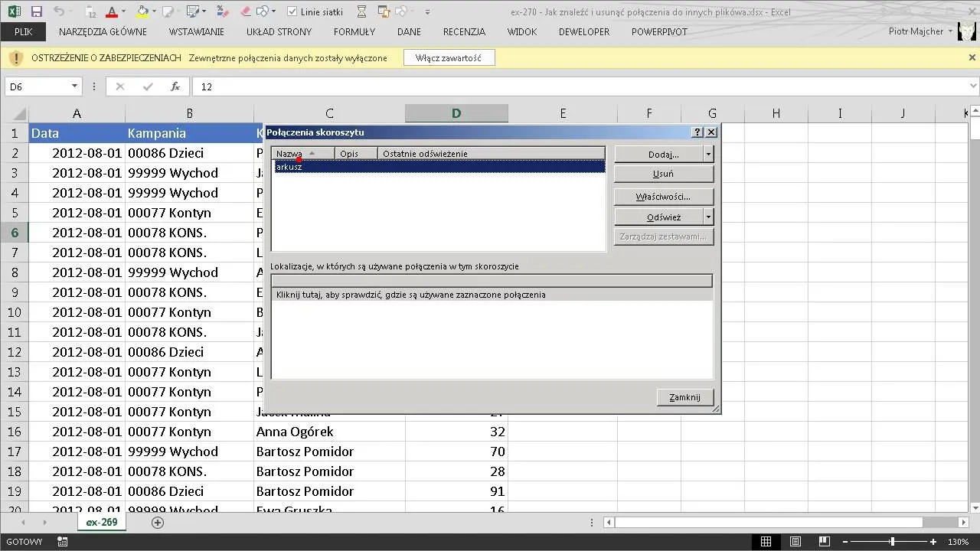Click the Zamknij button in dialog
Screen dimensions: 980x551
(684, 397)
